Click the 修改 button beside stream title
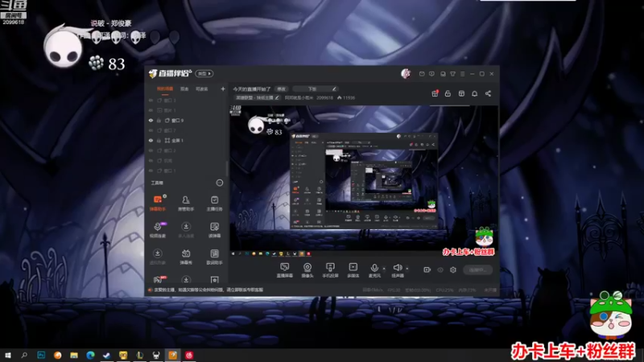Image resolution: width=644 pixels, height=362 pixels. [281, 88]
